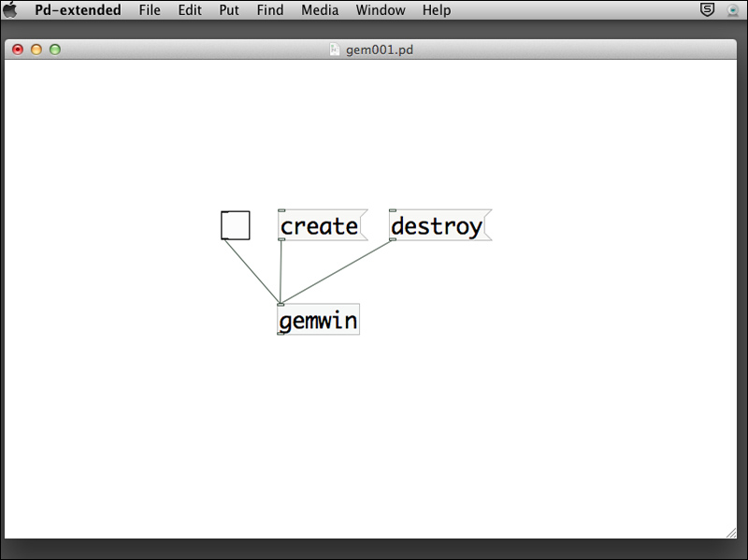Open the Apple menu
This screenshot has height=560, width=748.
pyautogui.click(x=10, y=9)
